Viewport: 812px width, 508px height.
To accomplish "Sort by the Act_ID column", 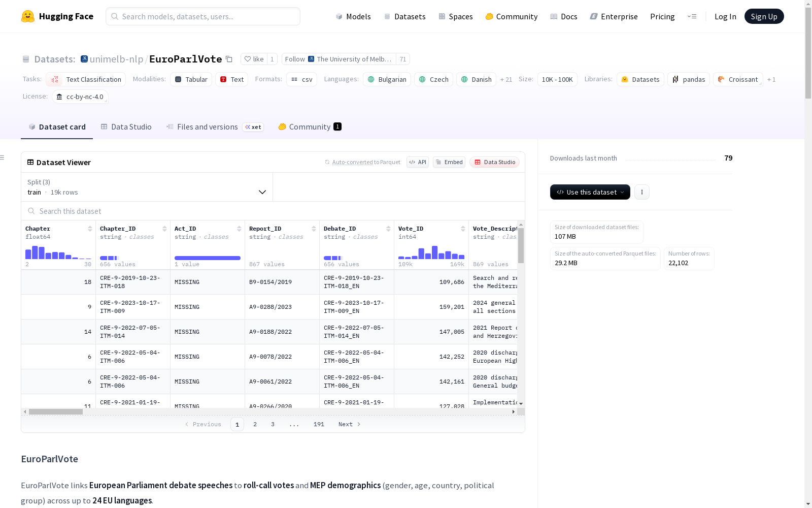I will (239, 229).
